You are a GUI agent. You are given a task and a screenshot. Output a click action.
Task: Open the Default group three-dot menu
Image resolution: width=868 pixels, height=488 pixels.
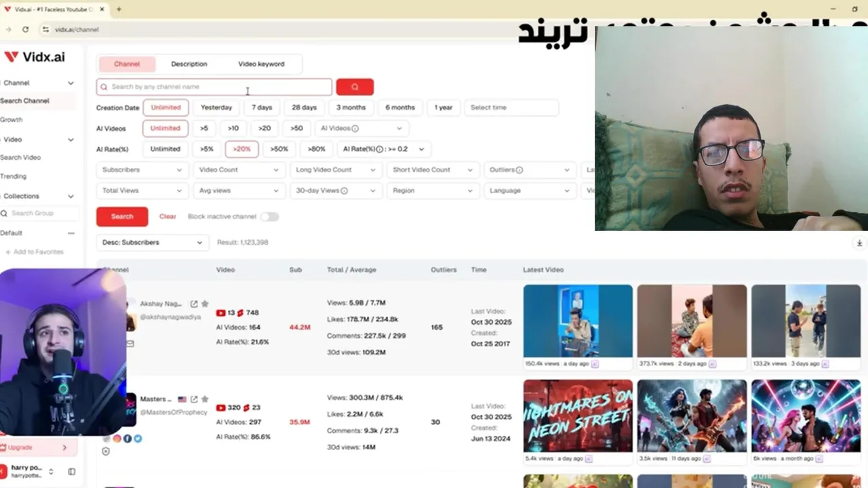71,233
